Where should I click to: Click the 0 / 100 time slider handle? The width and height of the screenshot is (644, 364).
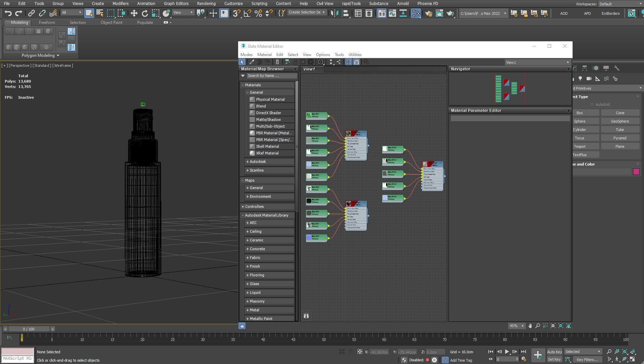pos(29,329)
